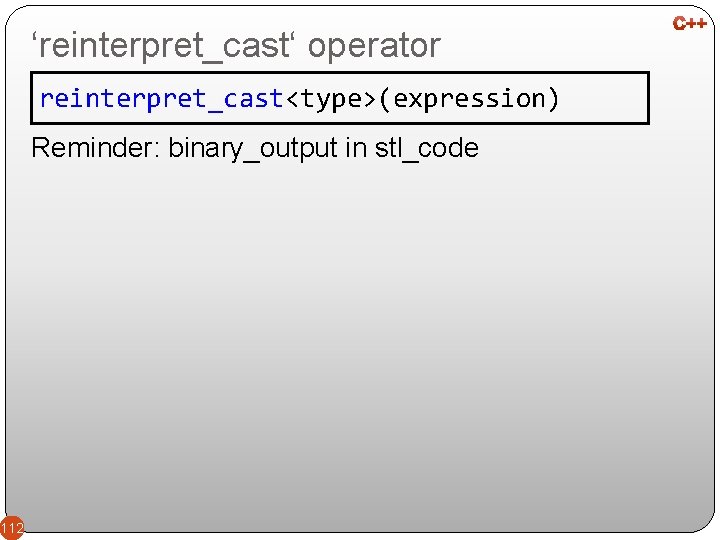Click the 'stl_code' text
The width and height of the screenshot is (720, 540).
pyautogui.click(x=426, y=148)
